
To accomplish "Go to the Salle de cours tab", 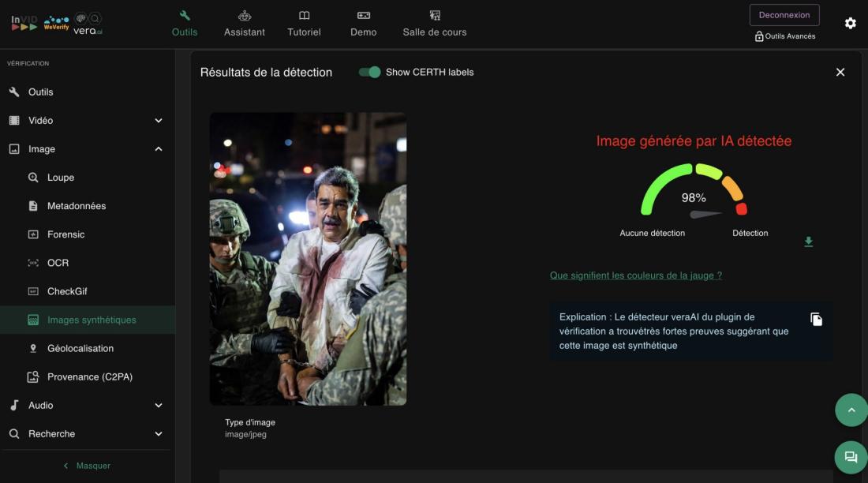I will (435, 23).
